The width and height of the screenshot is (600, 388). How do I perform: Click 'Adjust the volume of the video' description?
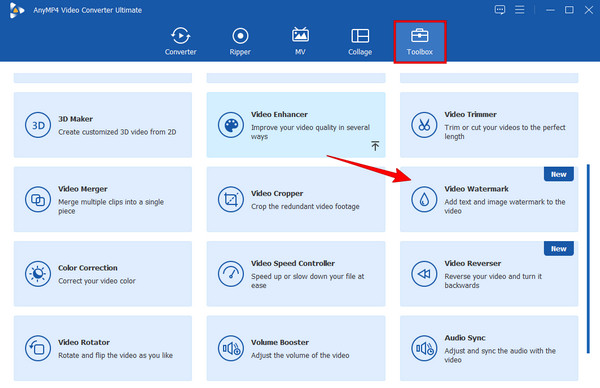click(300, 355)
